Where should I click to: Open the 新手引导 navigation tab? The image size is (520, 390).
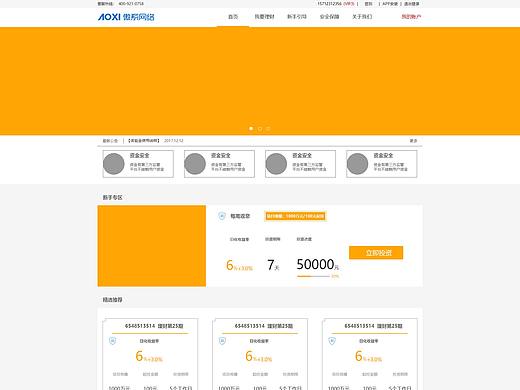(297, 17)
